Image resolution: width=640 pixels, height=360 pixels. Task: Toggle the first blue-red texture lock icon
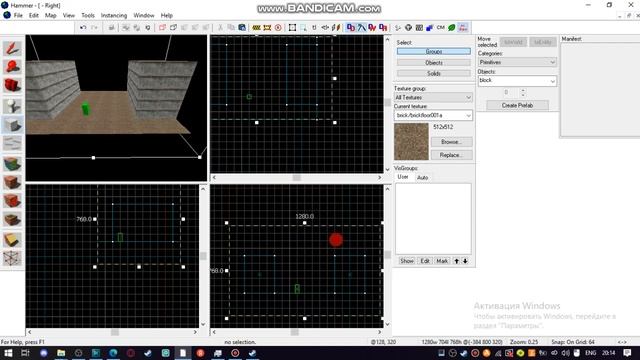[351, 27]
